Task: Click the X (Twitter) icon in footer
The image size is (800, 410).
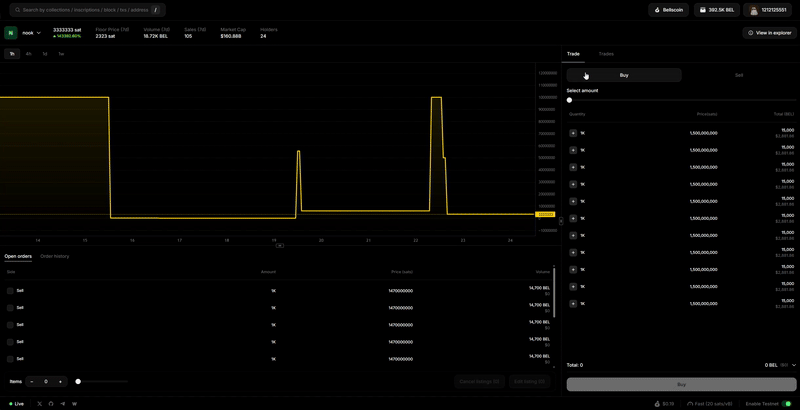Action: [40, 403]
